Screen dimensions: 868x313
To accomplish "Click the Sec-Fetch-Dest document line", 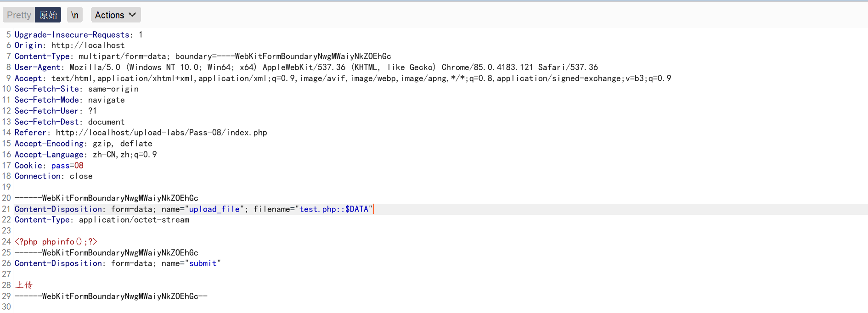I will coord(69,122).
